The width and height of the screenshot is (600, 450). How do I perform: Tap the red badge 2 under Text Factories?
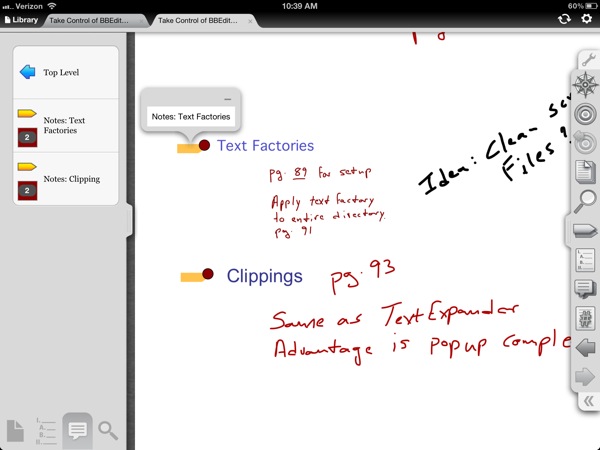coord(27,137)
